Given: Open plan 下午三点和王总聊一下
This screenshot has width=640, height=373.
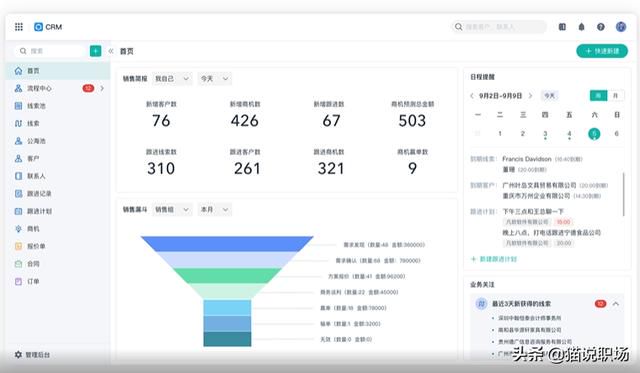Looking at the screenshot, I should 533,211.
